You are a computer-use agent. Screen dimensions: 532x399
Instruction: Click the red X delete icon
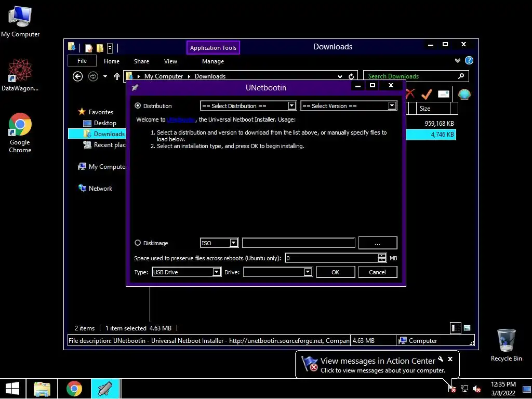click(x=410, y=94)
